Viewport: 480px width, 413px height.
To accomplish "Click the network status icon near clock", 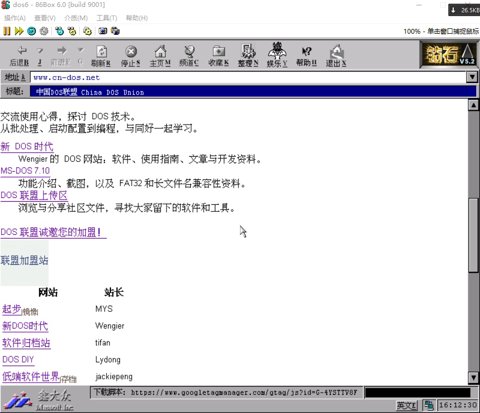I will pyautogui.click(x=428, y=405).
